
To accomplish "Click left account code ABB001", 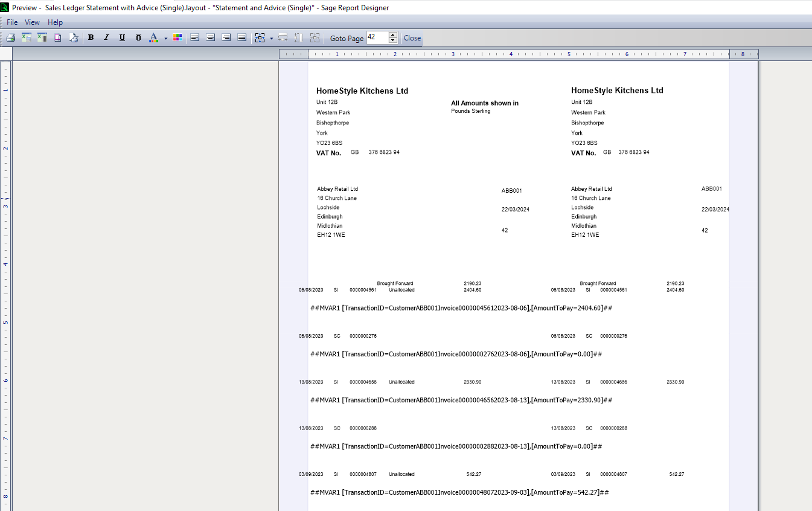I will [x=511, y=191].
